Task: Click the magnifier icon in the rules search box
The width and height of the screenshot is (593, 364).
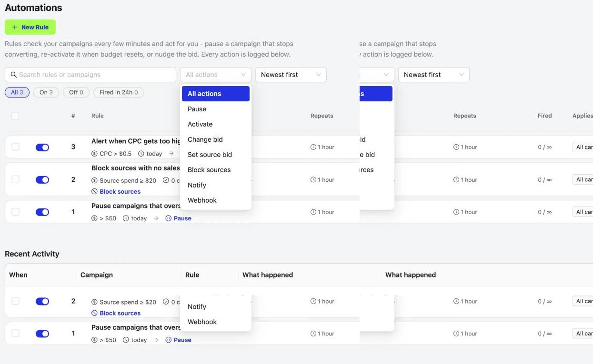Action: tap(14, 75)
